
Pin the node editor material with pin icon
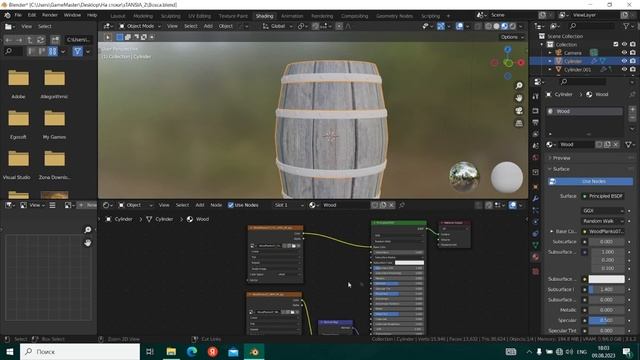click(402, 205)
